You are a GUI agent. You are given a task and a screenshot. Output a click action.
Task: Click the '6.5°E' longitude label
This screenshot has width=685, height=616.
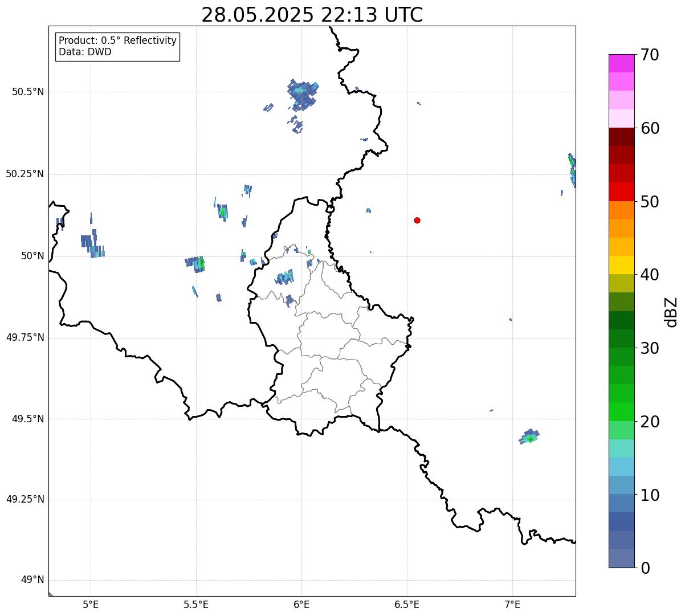pos(407,605)
